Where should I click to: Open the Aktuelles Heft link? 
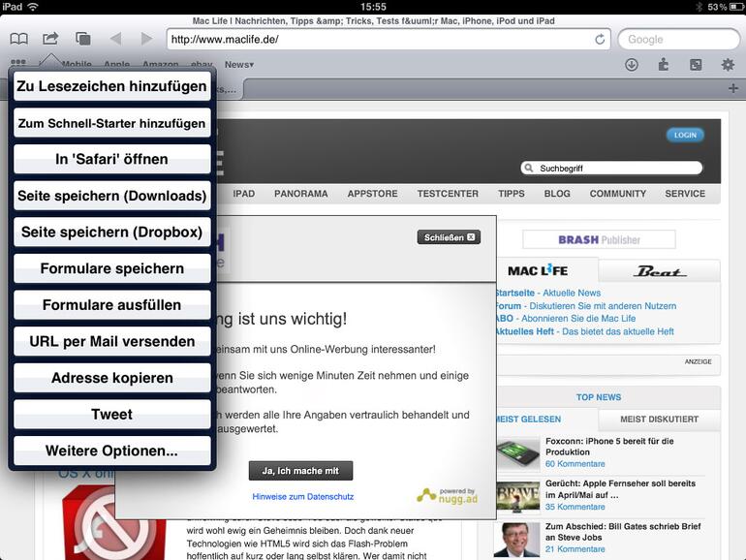pyautogui.click(x=584, y=331)
